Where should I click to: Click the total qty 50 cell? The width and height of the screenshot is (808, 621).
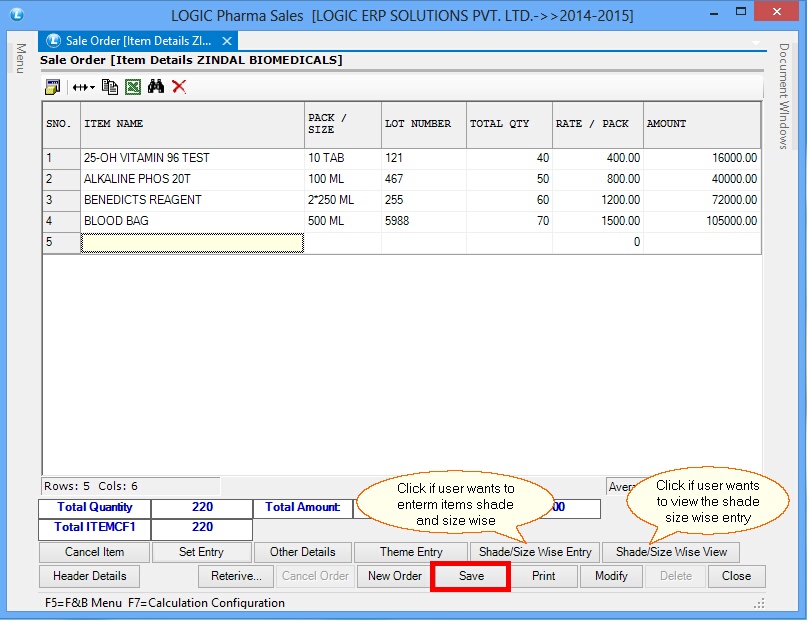coord(509,179)
